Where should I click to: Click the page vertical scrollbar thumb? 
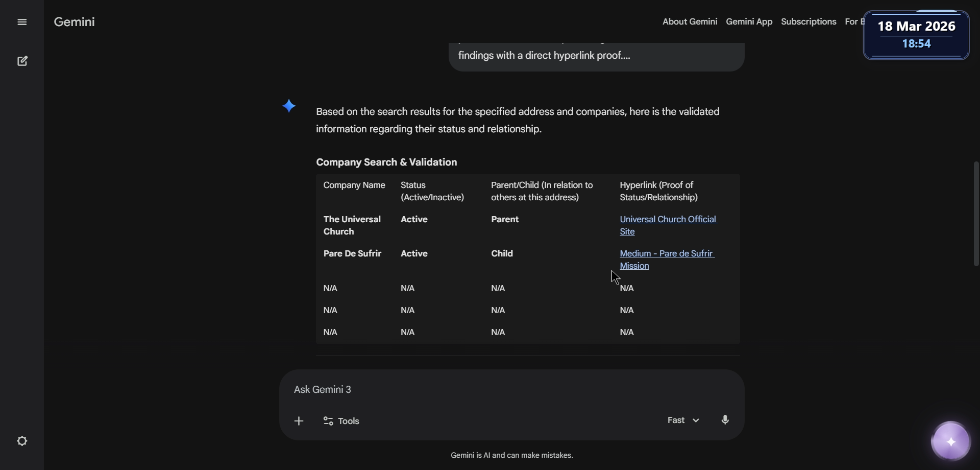(x=976, y=214)
